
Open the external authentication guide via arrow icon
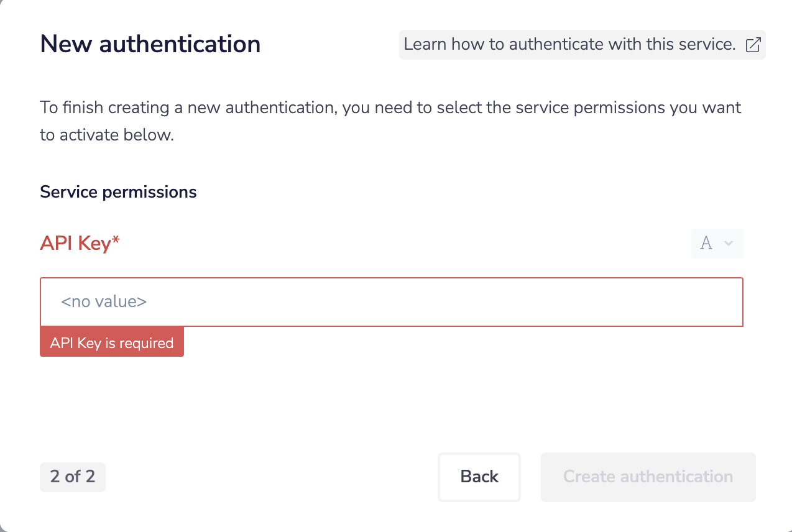coord(753,44)
